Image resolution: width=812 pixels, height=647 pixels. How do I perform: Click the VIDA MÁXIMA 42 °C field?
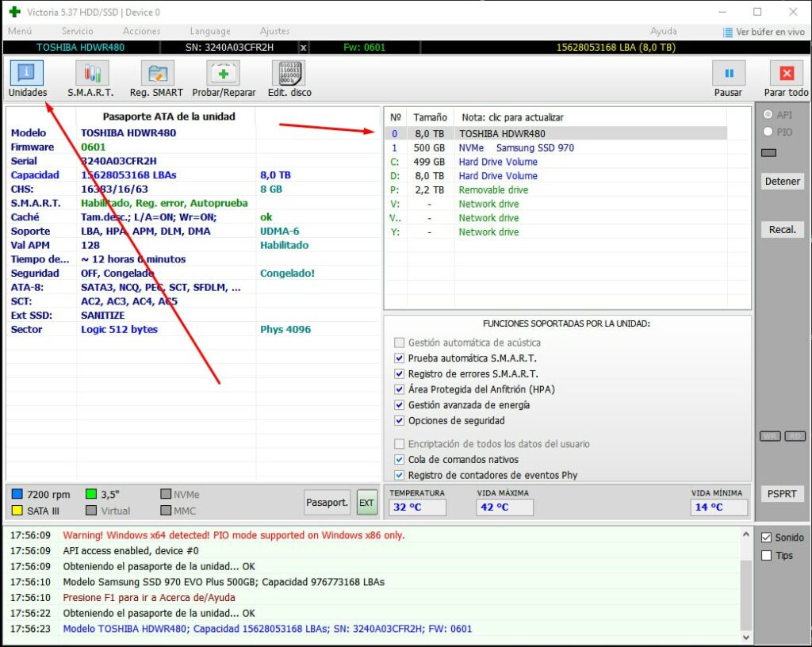(505, 507)
